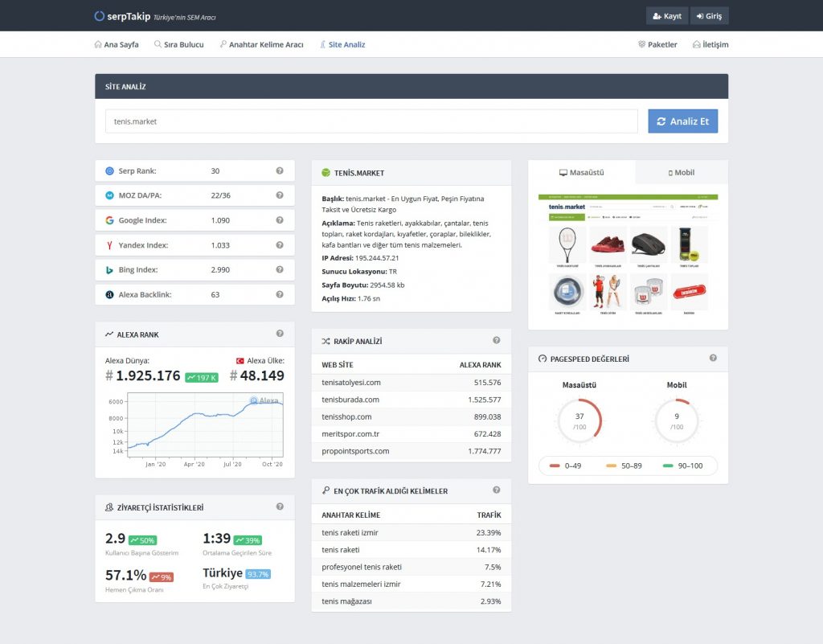This screenshot has width=823, height=644.
Task: Click the Alexa rank history chart
Action: pyautogui.click(x=205, y=425)
